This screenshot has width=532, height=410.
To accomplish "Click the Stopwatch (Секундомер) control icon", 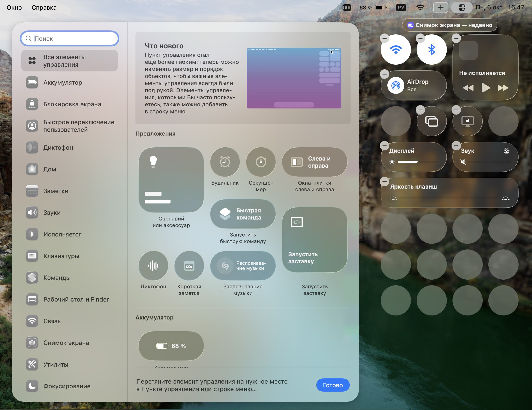I will (x=261, y=162).
